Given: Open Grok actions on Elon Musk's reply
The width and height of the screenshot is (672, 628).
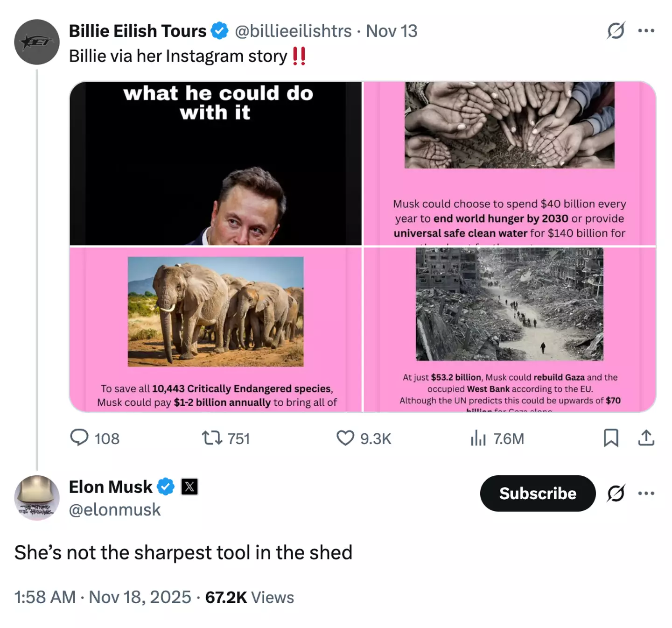Looking at the screenshot, I should [615, 494].
